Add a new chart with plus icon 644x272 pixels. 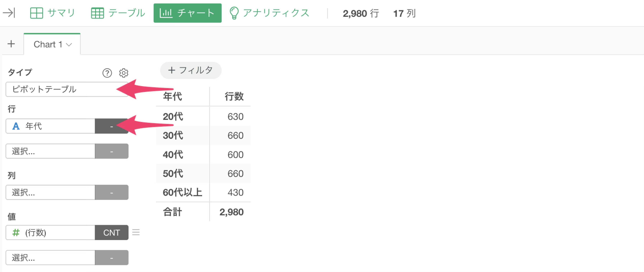tap(11, 44)
